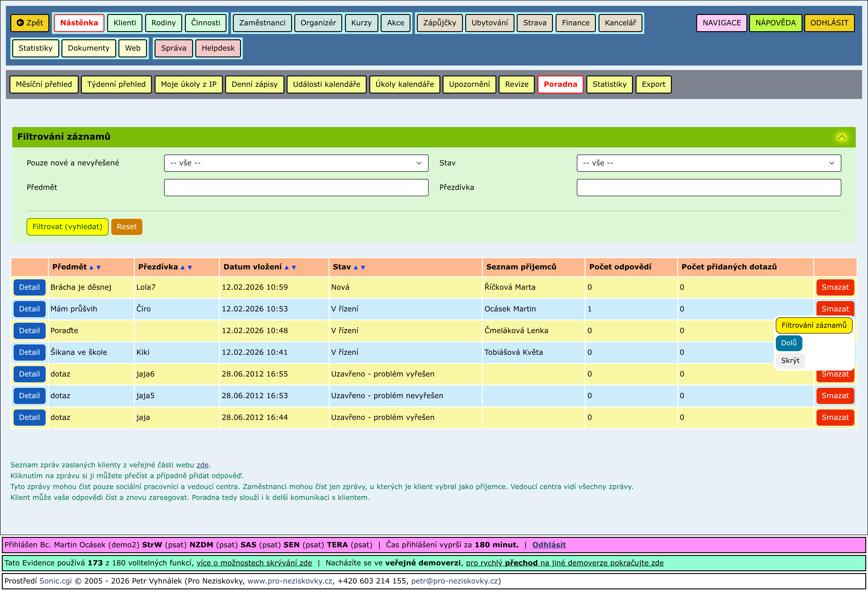Sort Předmět column ascending arrow
The height and width of the screenshot is (602, 868).
(91, 267)
